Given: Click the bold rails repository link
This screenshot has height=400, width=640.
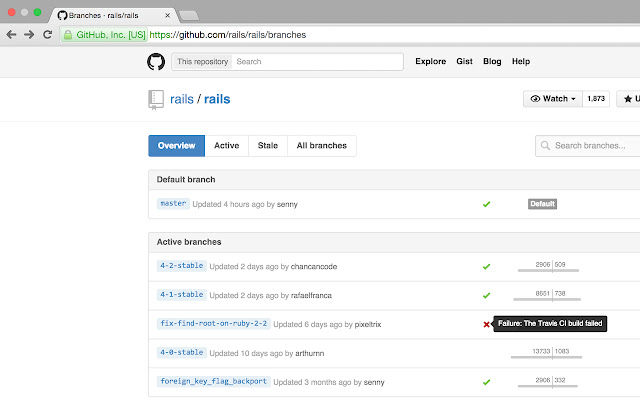Looking at the screenshot, I should 217,99.
